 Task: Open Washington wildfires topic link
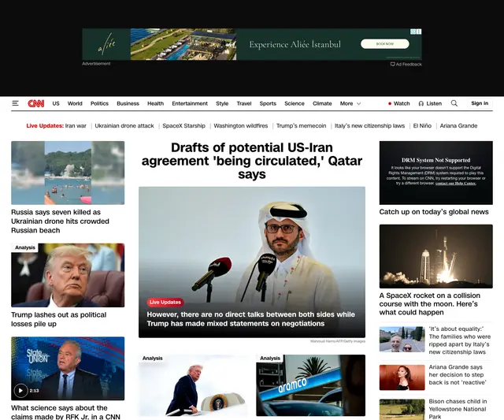(x=241, y=126)
